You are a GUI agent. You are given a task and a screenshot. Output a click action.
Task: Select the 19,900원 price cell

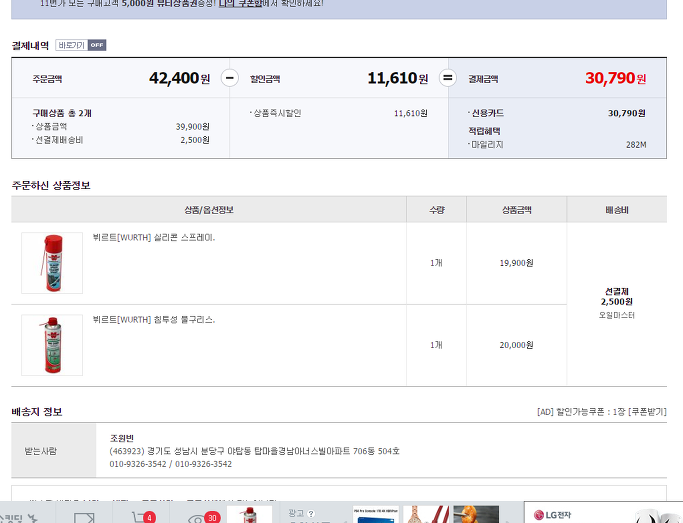click(x=516, y=263)
